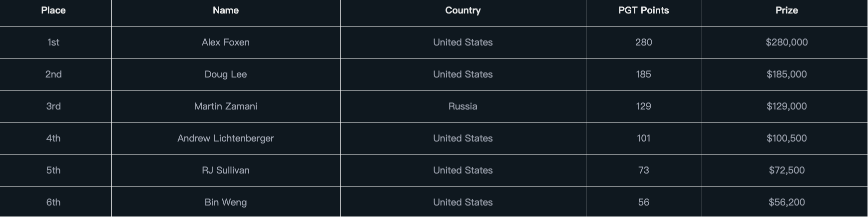This screenshot has height=217, width=868.
Task: Click the Place column header
Action: [53, 10]
